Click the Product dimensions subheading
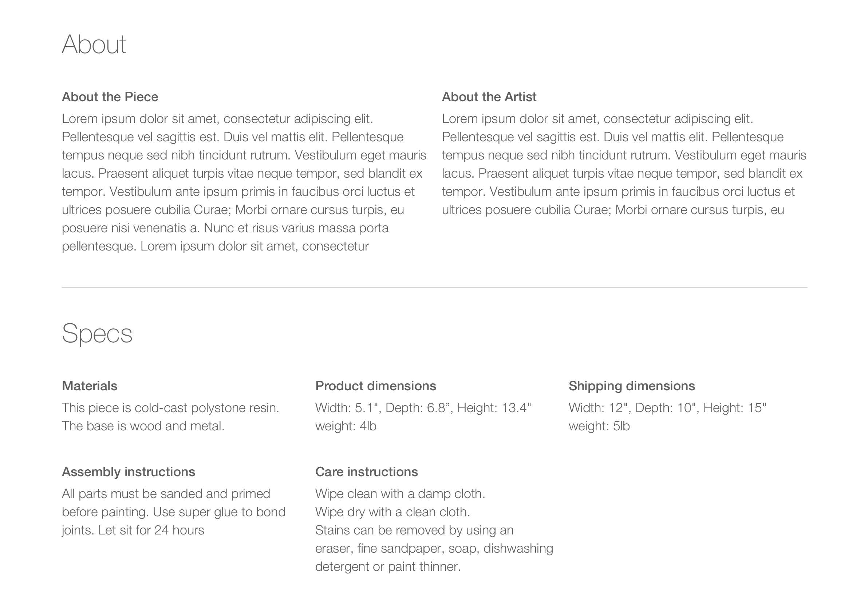 (x=375, y=386)
